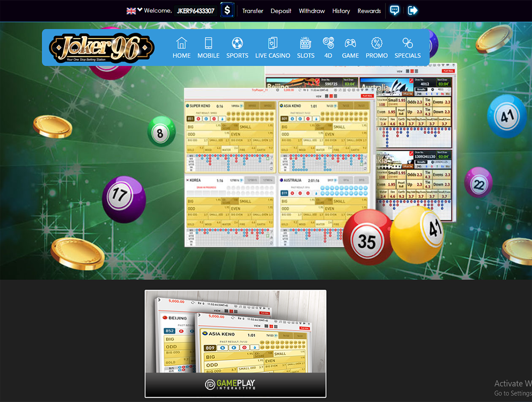Select Live Casino cards icon
The height and width of the screenshot is (402, 532).
(x=273, y=43)
